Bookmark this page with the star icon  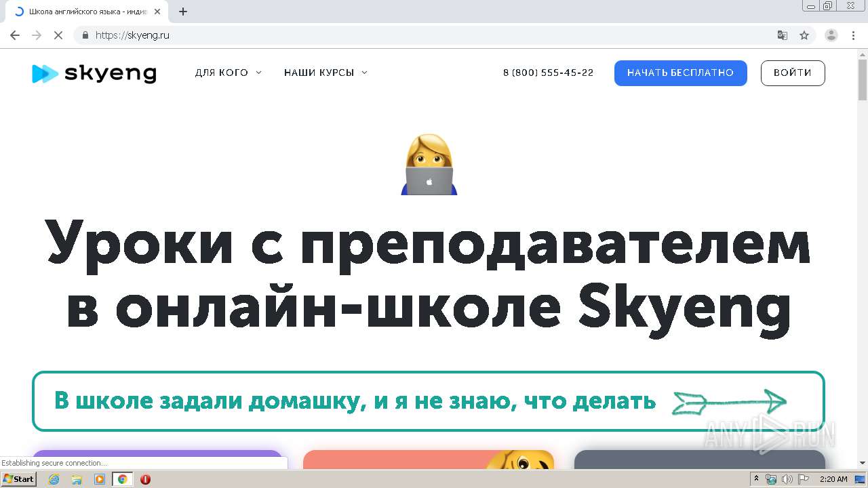pyautogui.click(x=804, y=35)
